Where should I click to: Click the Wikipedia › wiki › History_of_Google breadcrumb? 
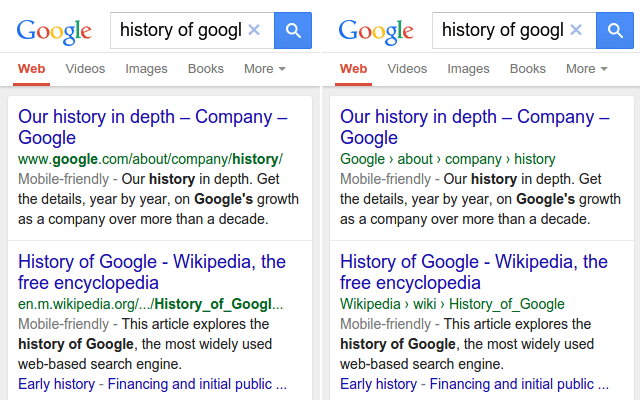point(452,304)
